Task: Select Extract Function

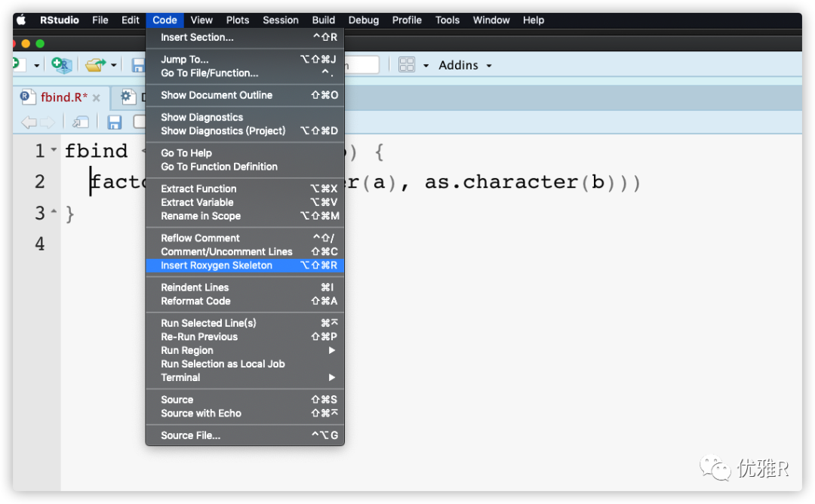Action: (244, 189)
